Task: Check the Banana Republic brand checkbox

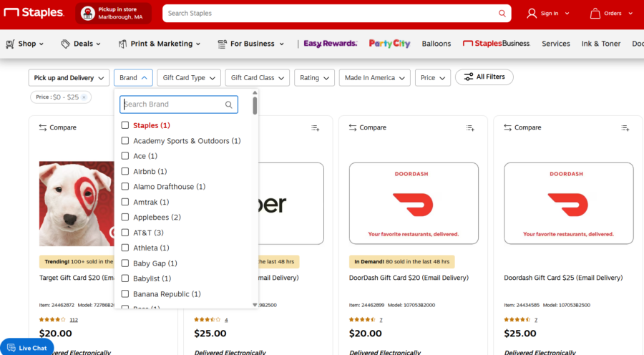Action: (x=125, y=293)
